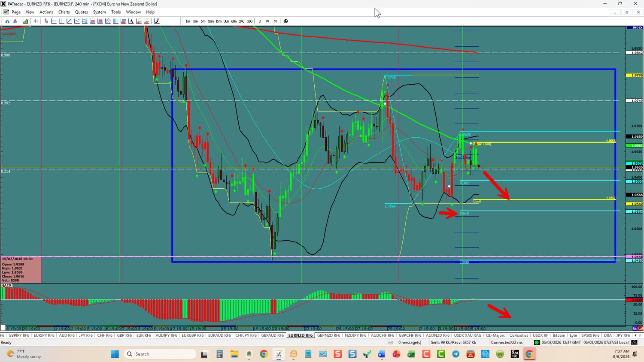
Task: Select the arrow pointer tool
Action: (x=46, y=21)
